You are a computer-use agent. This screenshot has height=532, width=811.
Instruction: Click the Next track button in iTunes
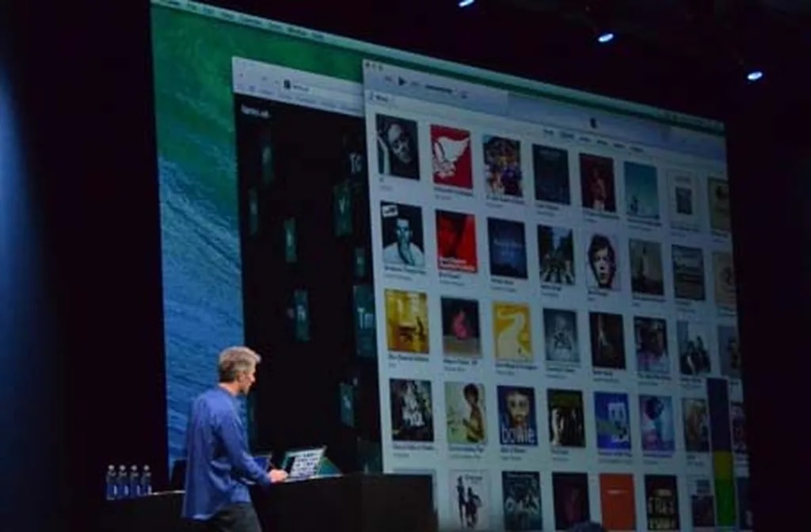415,82
